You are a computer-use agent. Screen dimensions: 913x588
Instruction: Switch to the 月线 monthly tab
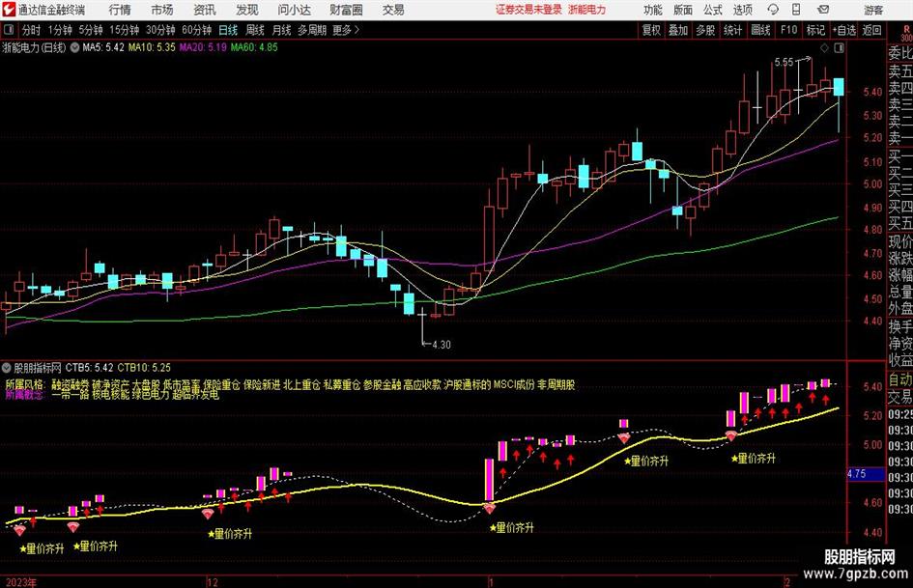pos(281,30)
